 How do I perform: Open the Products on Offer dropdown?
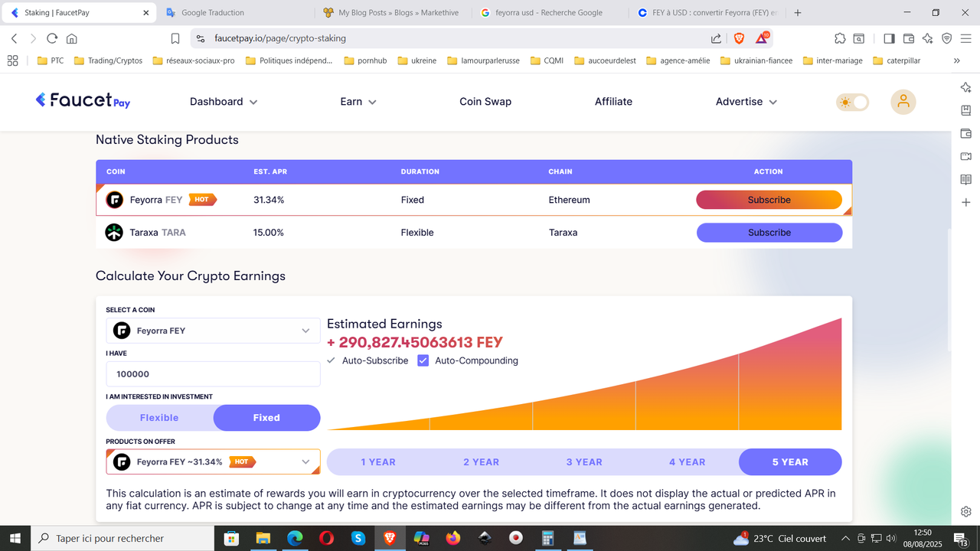coord(213,462)
